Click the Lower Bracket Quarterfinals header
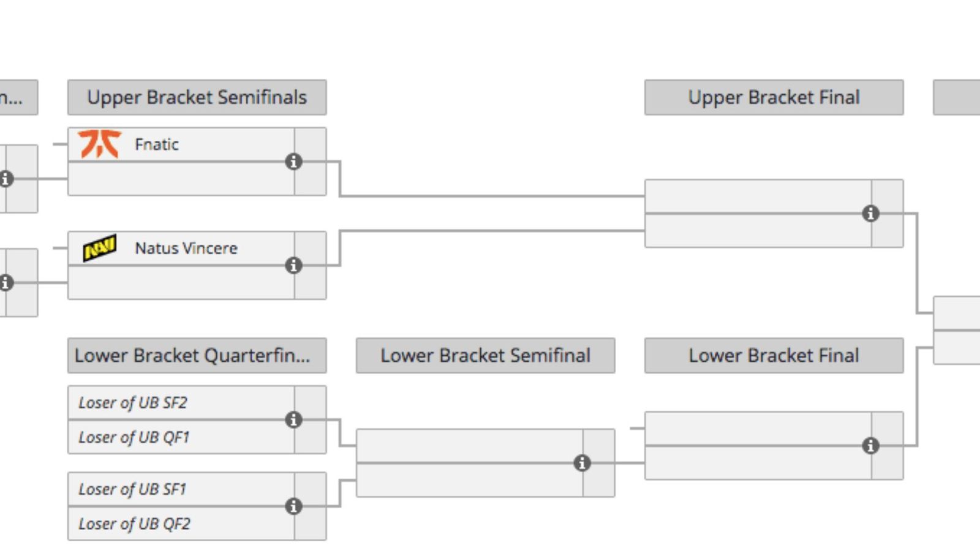This screenshot has width=980, height=551. pos(197,356)
